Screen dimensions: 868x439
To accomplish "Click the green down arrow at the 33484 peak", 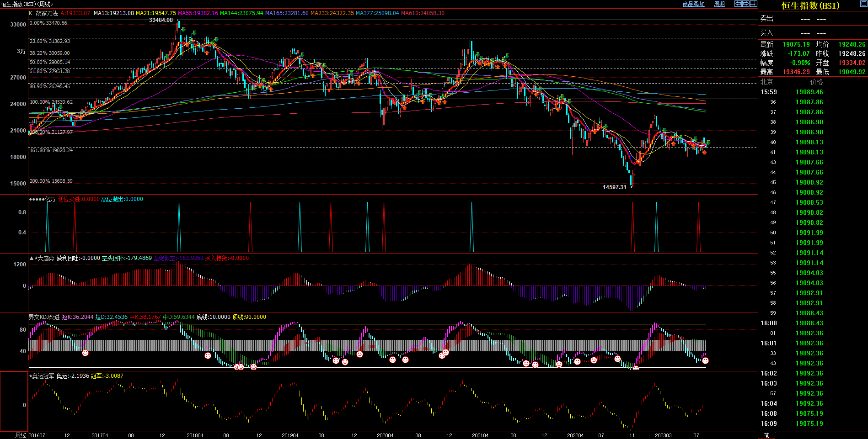I will [x=183, y=29].
